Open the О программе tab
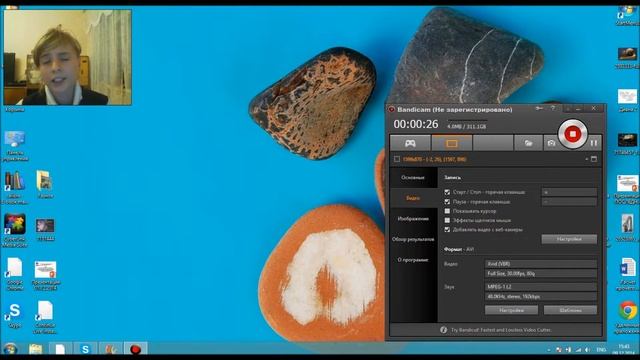This screenshot has height=360, width=640. (x=413, y=260)
